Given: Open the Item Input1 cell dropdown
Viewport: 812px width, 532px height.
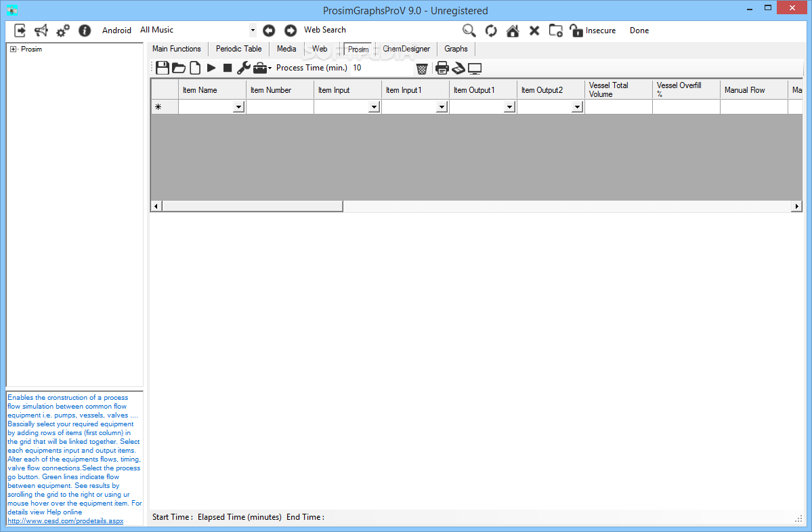Looking at the screenshot, I should point(442,107).
